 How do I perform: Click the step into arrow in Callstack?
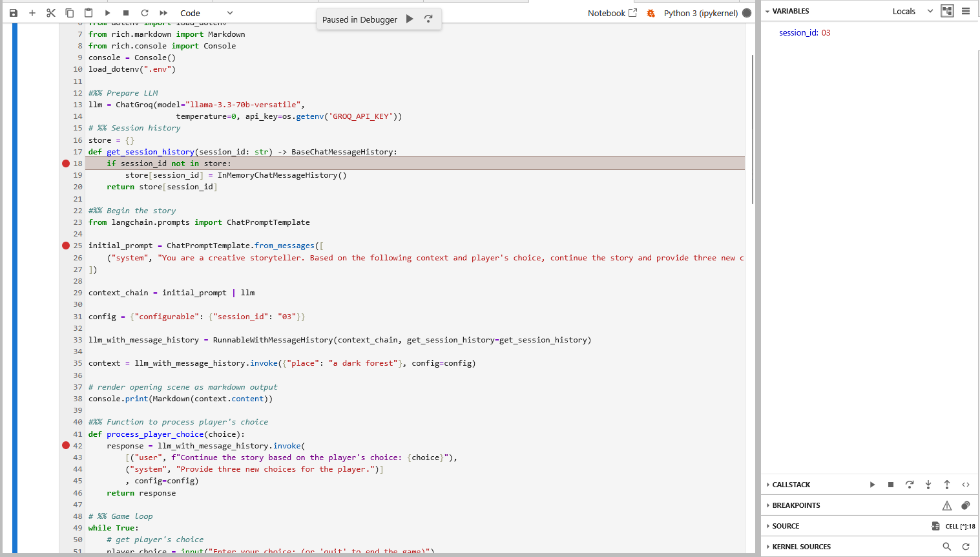(x=928, y=485)
